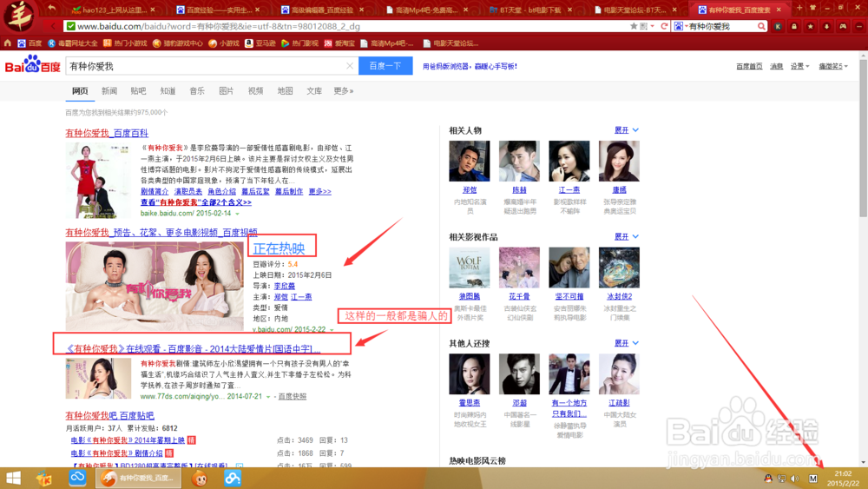Open a new tab with plus icon
Viewport: 868px width, 489px height.
point(799,9)
